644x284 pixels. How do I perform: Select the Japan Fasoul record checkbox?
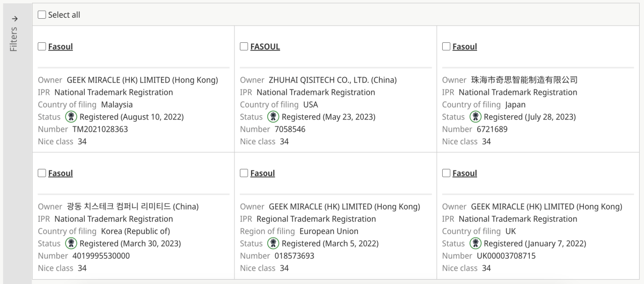[x=446, y=47]
